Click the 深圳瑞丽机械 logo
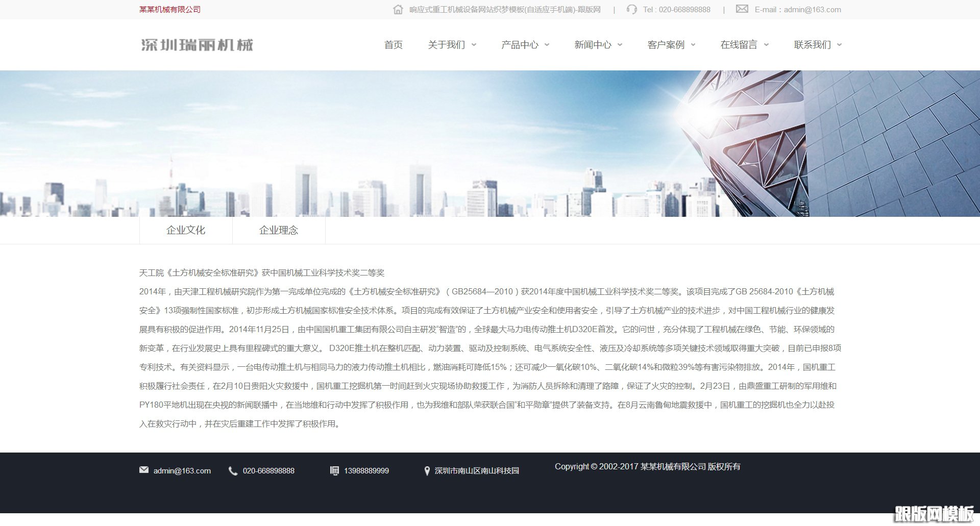This screenshot has height=526, width=980. (x=198, y=45)
